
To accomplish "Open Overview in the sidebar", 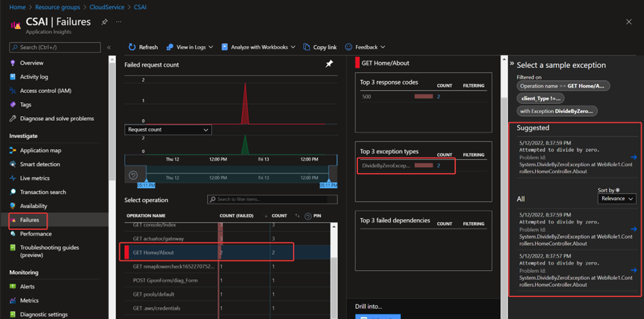I will (32, 63).
